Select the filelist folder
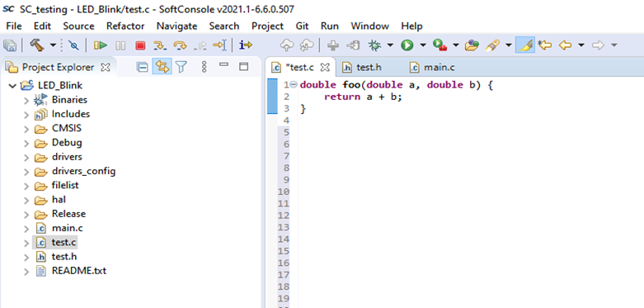 tap(65, 186)
